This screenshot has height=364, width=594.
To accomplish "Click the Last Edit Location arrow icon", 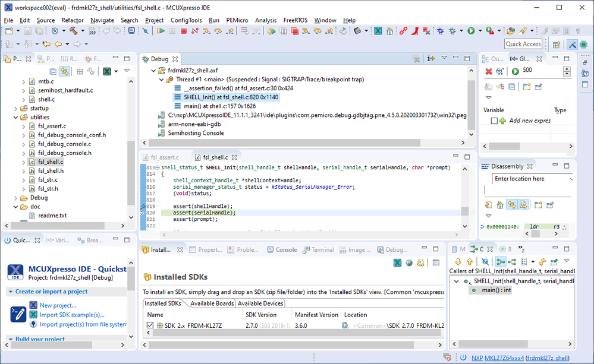I will click(46, 45).
